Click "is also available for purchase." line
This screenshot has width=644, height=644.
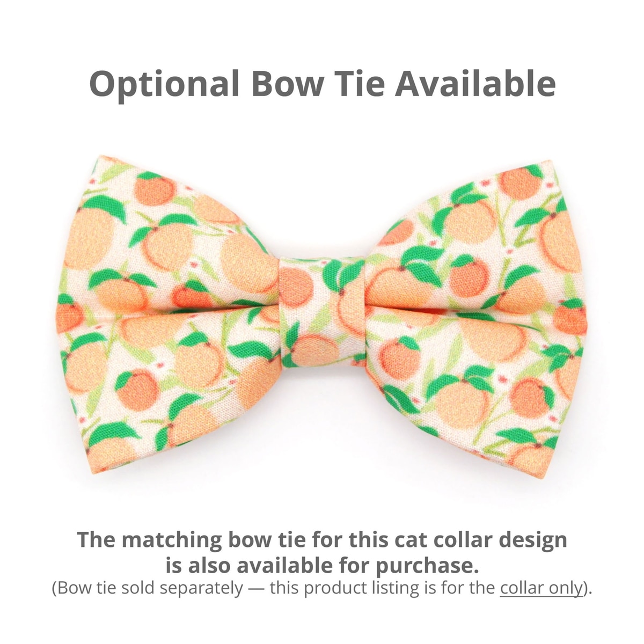pos(322,565)
